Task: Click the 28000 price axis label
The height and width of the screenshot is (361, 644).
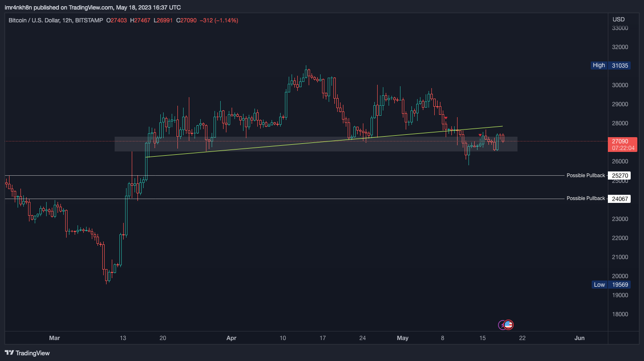Action: click(620, 123)
